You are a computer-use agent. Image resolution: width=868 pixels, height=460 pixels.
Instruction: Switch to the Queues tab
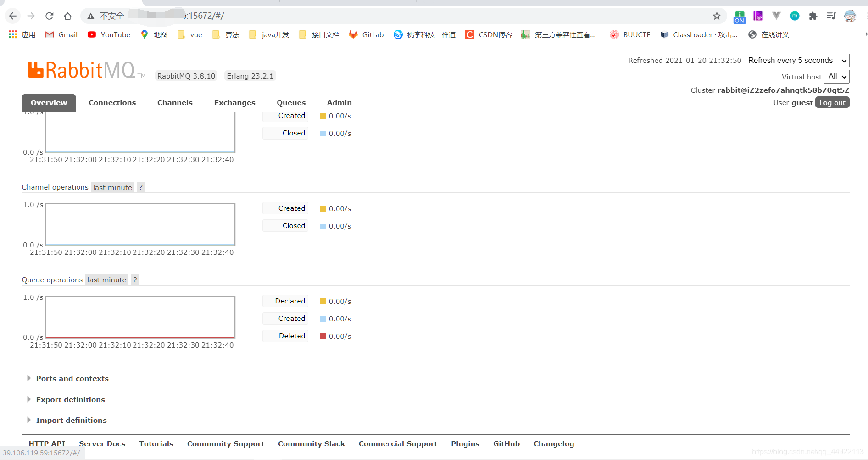[x=291, y=103]
